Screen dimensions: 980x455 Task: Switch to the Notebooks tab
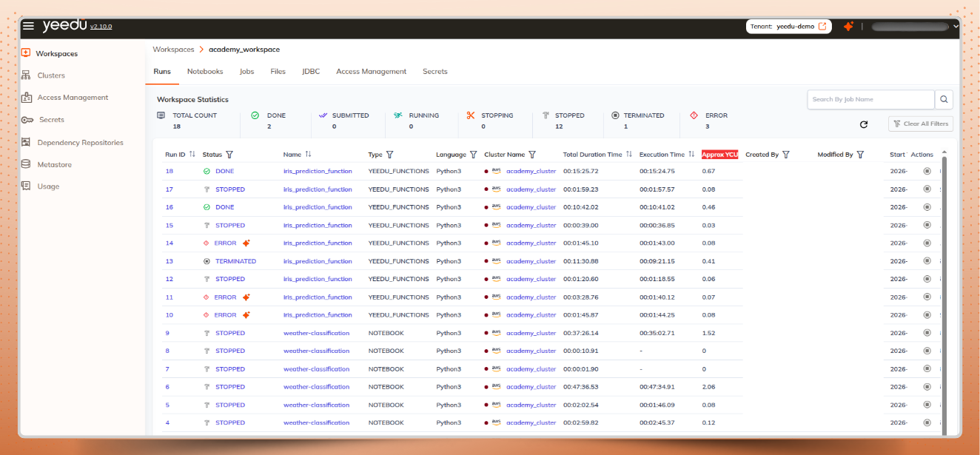204,71
